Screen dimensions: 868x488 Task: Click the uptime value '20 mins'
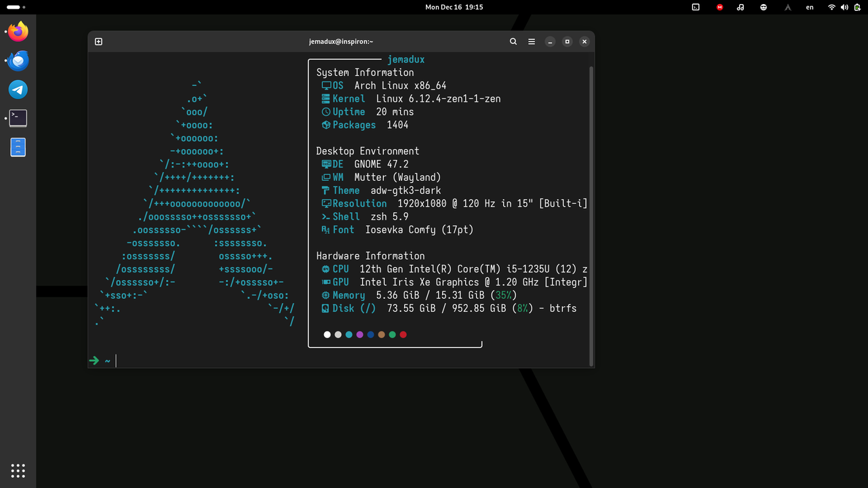point(395,112)
